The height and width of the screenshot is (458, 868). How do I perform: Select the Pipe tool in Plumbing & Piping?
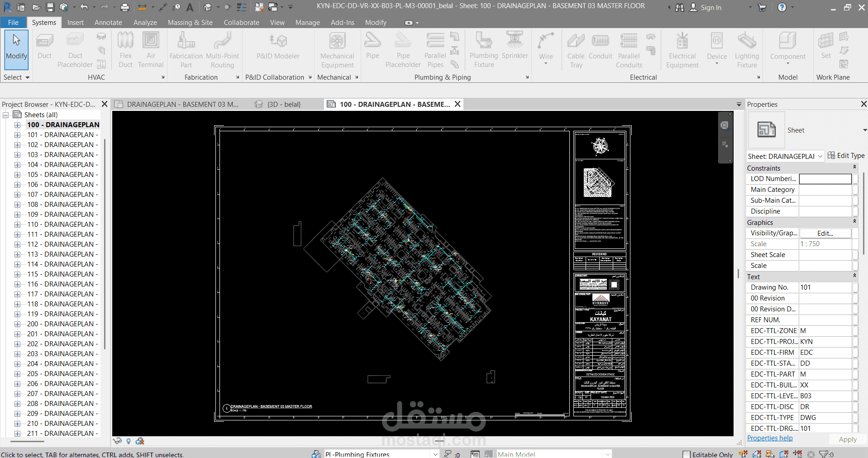click(x=372, y=45)
